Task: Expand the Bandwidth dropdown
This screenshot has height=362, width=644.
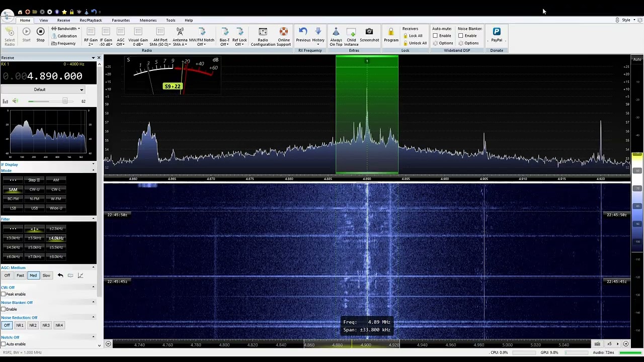Action: point(67,29)
